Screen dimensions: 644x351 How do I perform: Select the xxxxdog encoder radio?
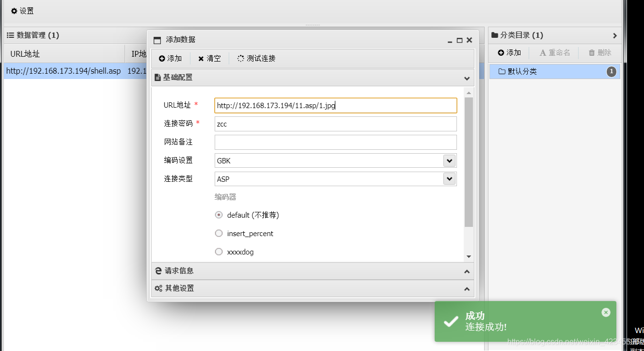(219, 252)
